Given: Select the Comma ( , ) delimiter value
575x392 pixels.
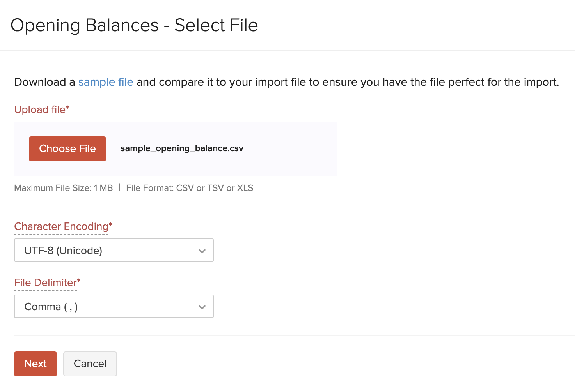Looking at the screenshot, I should point(51,307).
